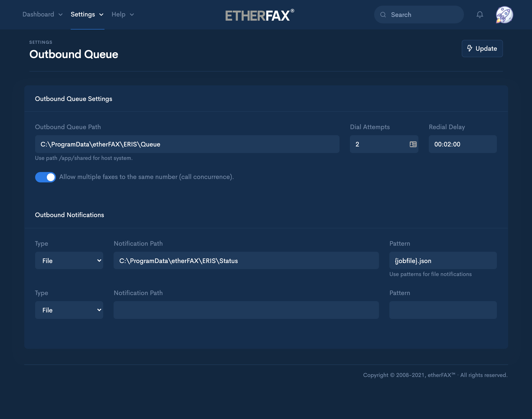Click the Status notification path field

coord(246,261)
